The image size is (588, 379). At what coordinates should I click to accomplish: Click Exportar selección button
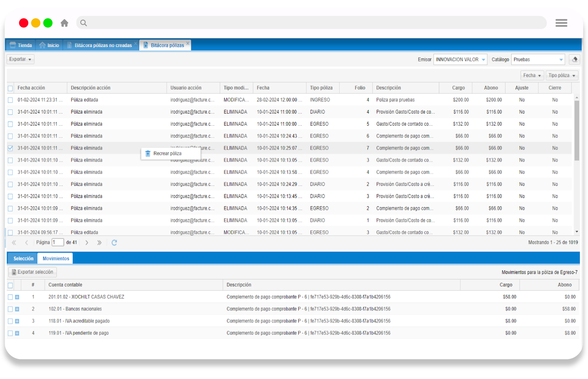(x=33, y=272)
